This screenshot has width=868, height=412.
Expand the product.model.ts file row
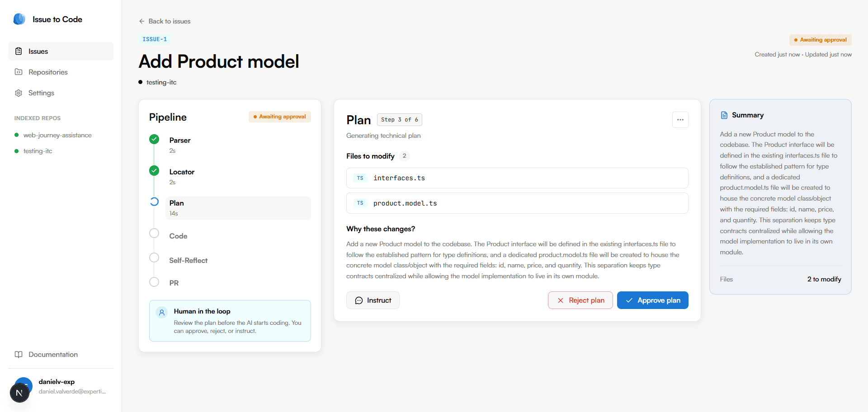517,203
